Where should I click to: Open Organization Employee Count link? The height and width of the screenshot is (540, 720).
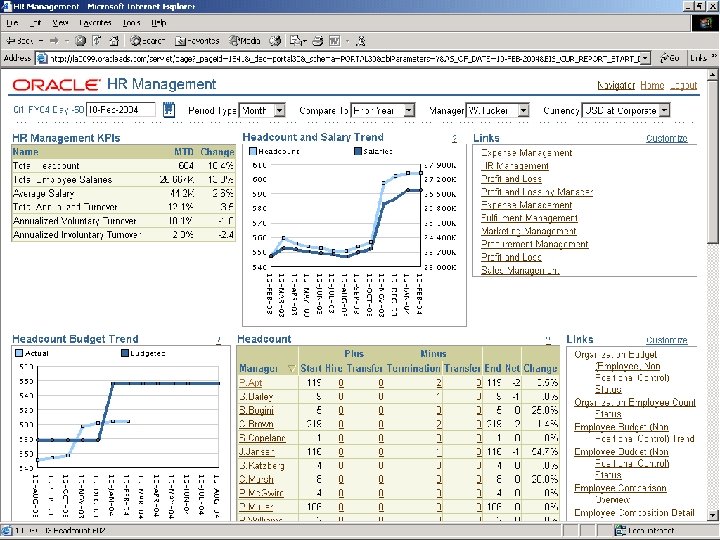coord(635,403)
